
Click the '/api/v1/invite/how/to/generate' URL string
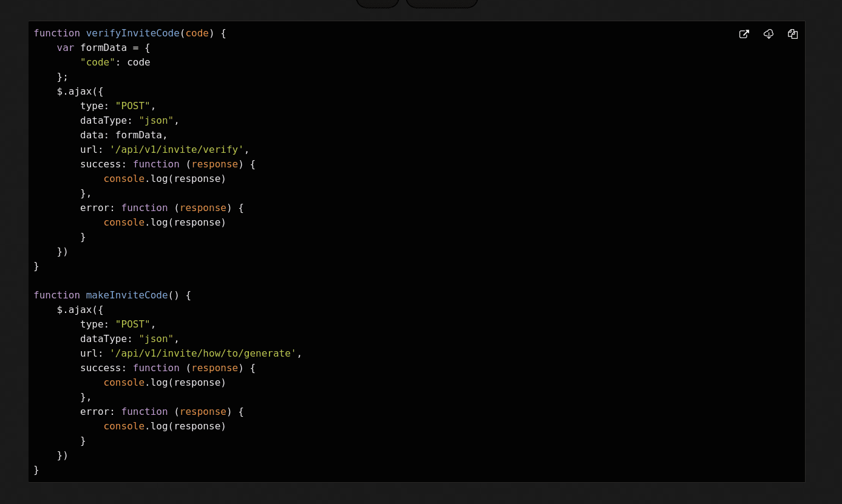[x=202, y=354]
